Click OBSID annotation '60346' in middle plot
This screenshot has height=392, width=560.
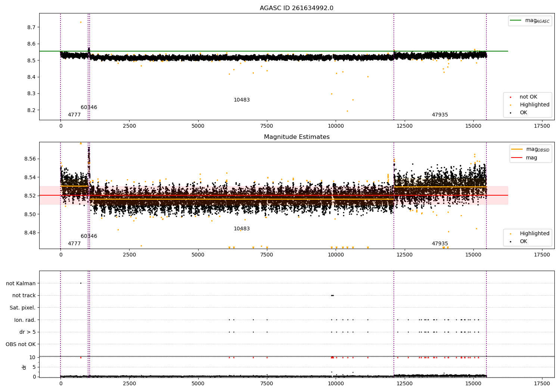tap(89, 236)
